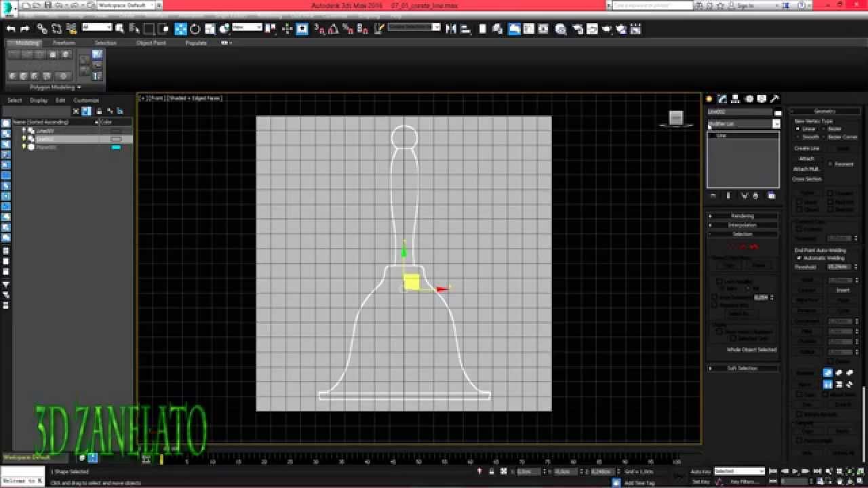Open the Workspace Default dropdown in title bar
The height and width of the screenshot is (488, 868).
125,5
